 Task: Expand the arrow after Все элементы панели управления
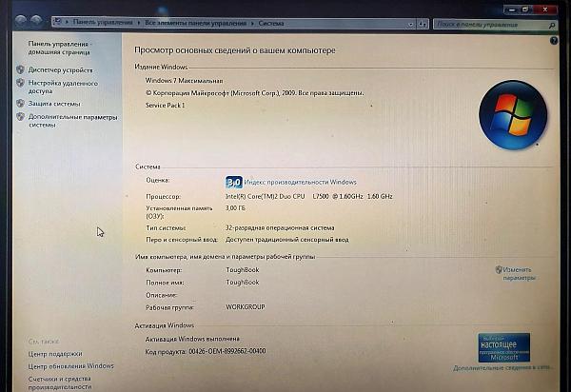252,23
